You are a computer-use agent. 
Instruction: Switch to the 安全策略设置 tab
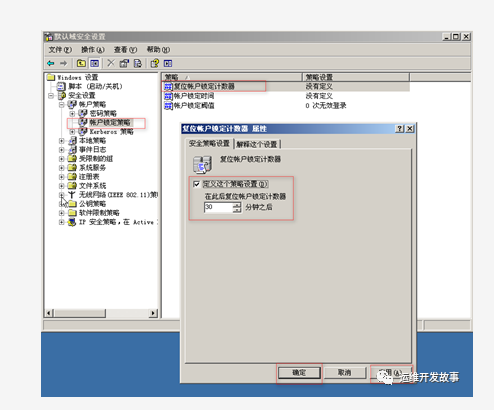pyautogui.click(x=209, y=144)
